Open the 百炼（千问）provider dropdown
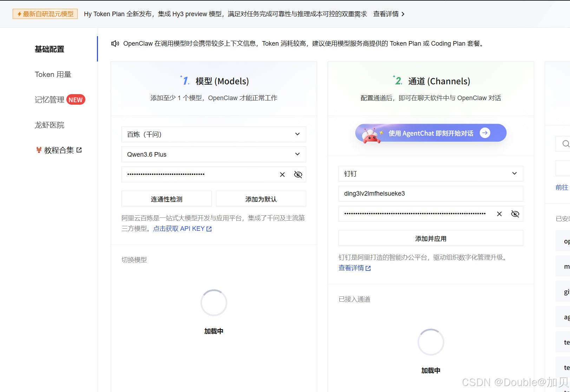 [214, 134]
